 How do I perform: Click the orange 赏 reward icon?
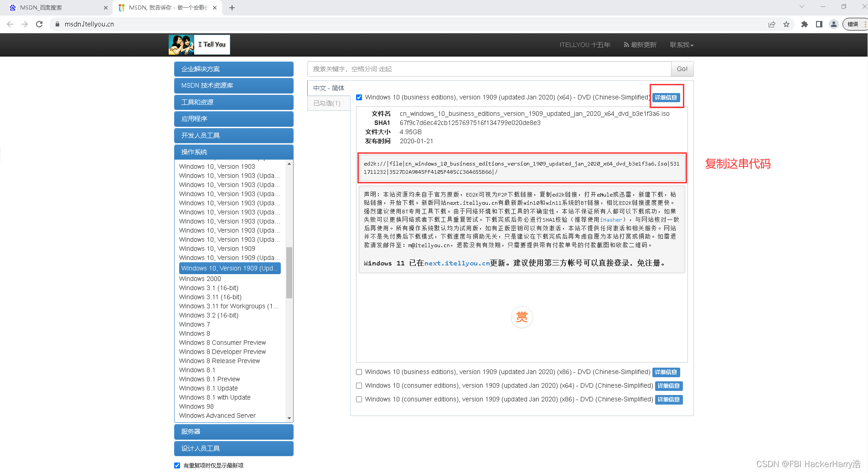[522, 317]
